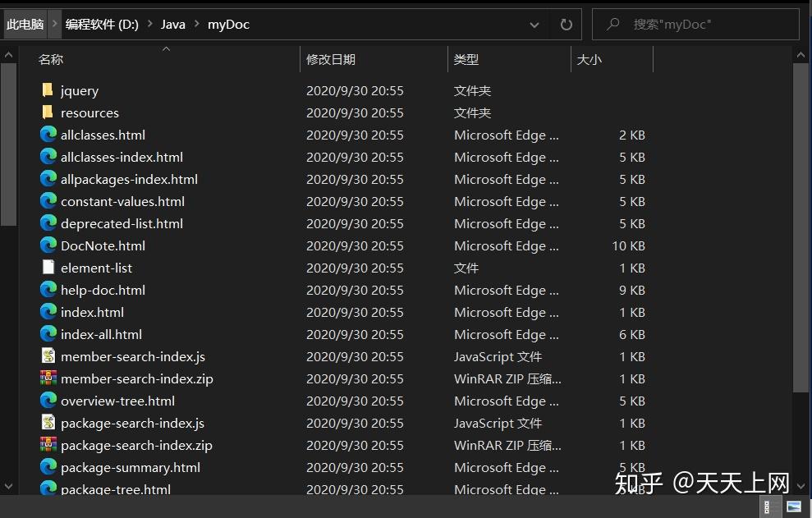Click the file list scrollbar down arrow

[801, 487]
